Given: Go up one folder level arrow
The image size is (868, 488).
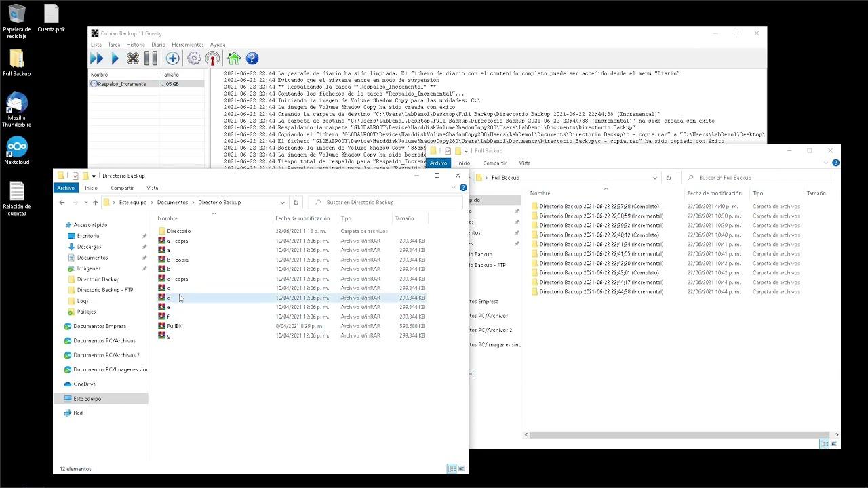Looking at the screenshot, I should (x=95, y=202).
